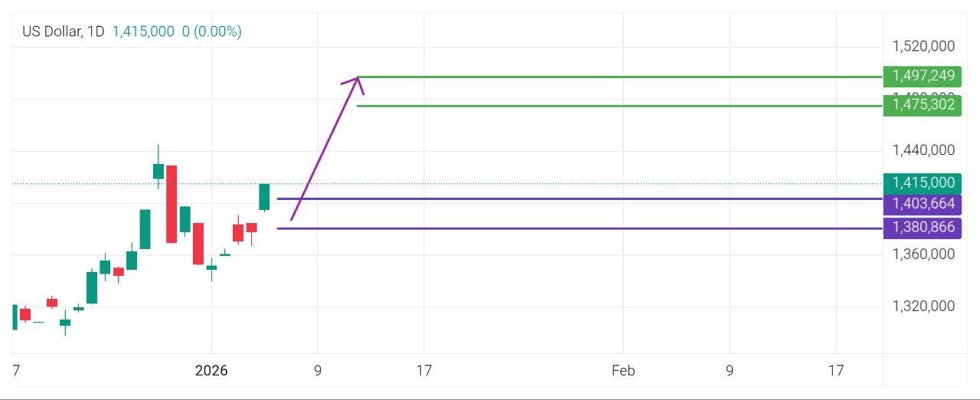
Task: Select the 1,403,664 purple price label
Action: 923,204
